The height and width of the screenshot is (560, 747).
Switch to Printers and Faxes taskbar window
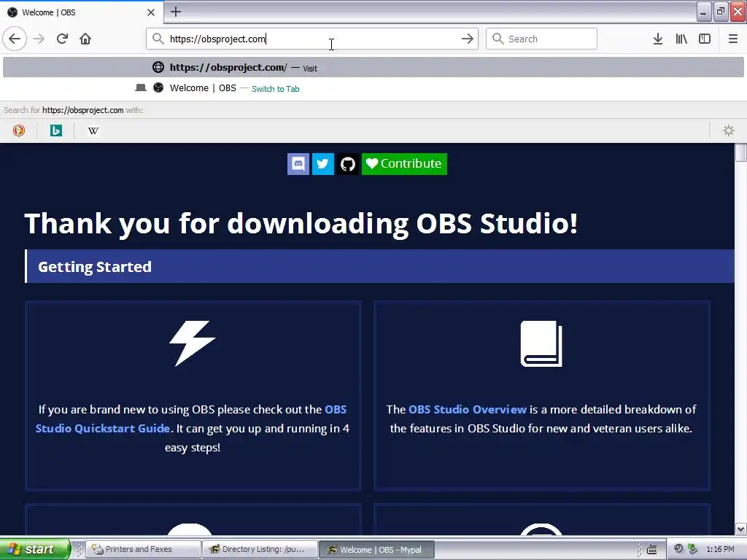coord(144,549)
